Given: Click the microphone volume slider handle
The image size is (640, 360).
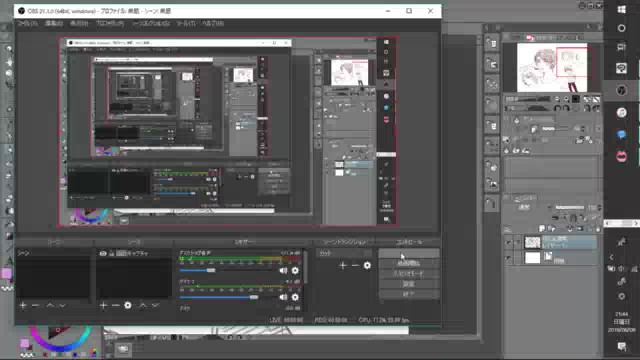Looking at the screenshot, I should click(x=254, y=297).
